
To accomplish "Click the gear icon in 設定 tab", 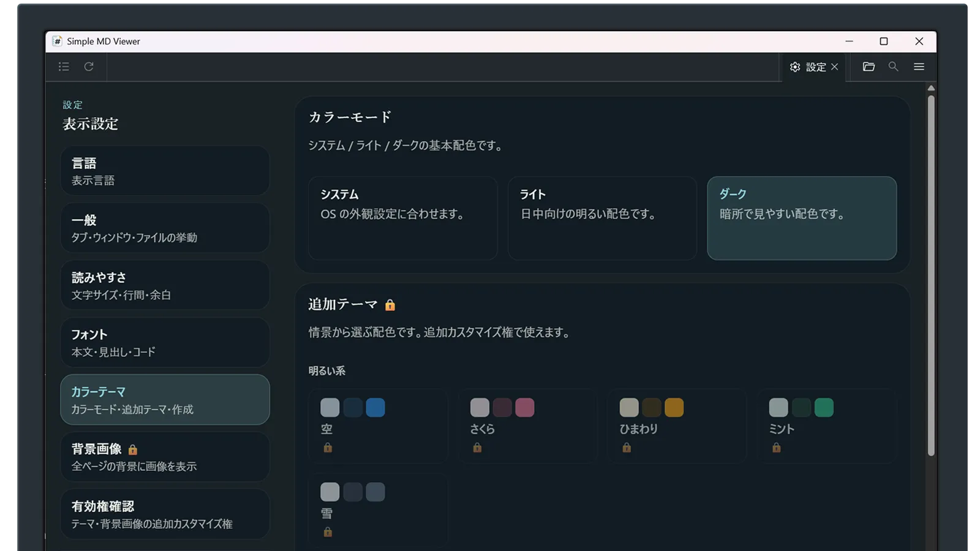I will [795, 67].
